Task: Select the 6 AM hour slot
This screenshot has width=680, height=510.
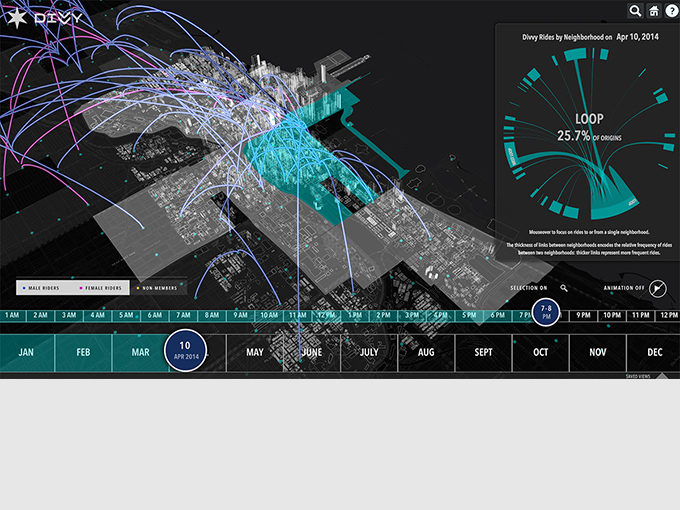Action: coord(155,315)
